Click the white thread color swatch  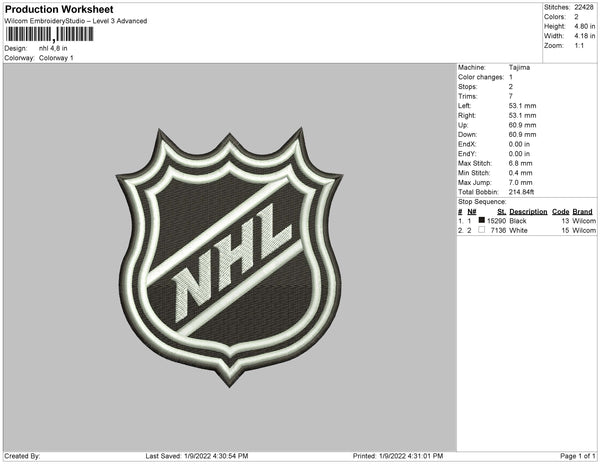click(482, 230)
